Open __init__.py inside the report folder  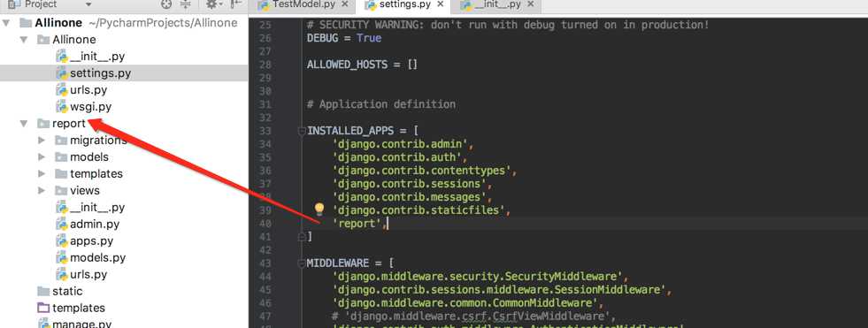96,208
